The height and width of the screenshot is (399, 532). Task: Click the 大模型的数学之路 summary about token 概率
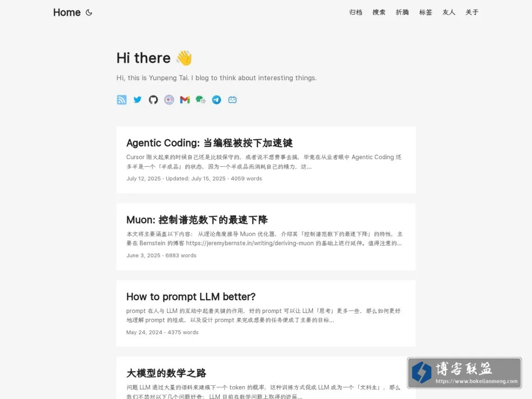[x=263, y=391]
